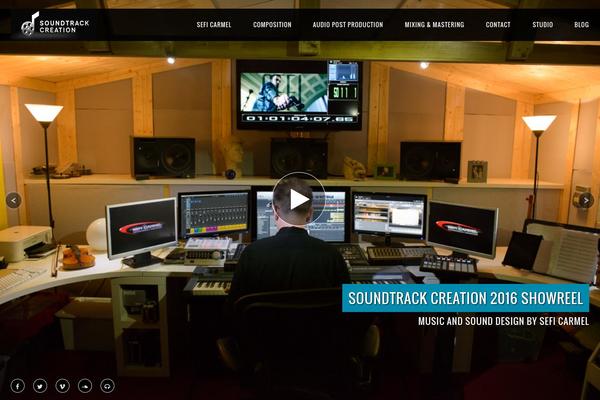Open the Sefi Carmel menu item

[214, 25]
